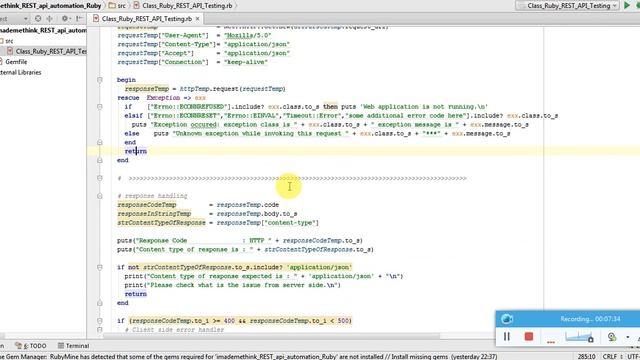Open the run configuration dropdown
The height and width of the screenshot is (360, 640).
coord(568,5)
